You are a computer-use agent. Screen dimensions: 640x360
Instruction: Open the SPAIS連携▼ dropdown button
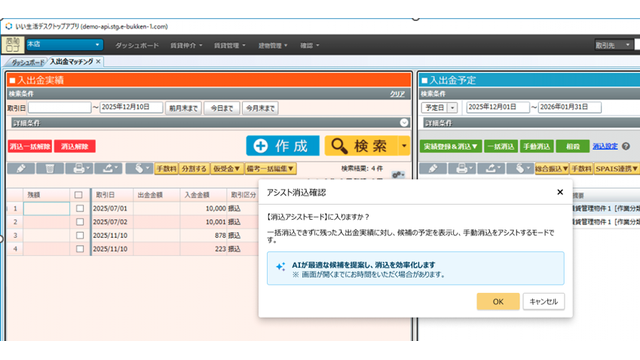[616, 169]
